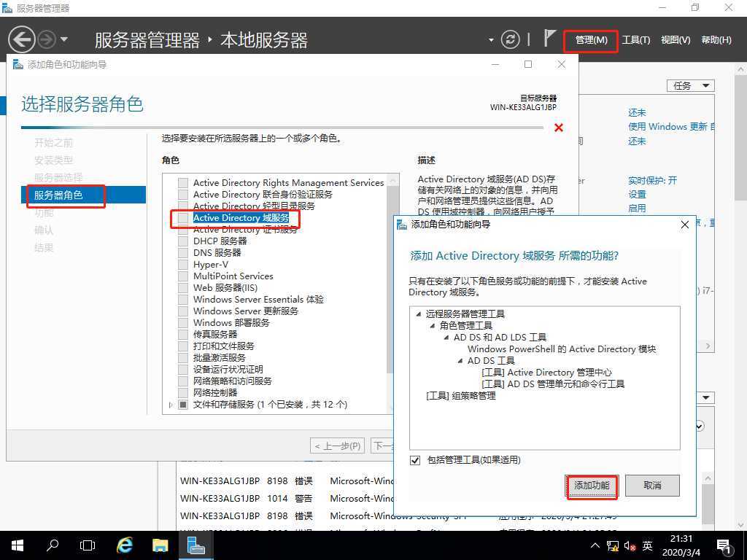Check MultiPoint Services role
747x560 pixels.
click(x=183, y=276)
